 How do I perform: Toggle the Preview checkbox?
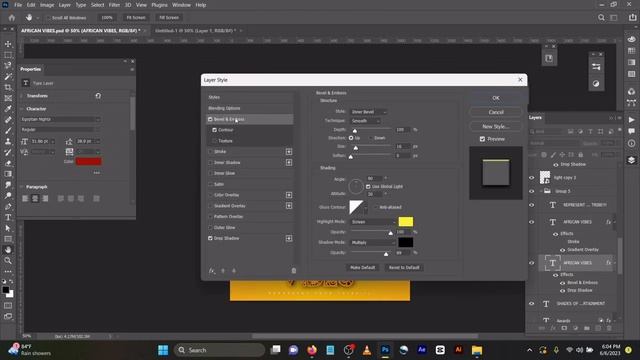482,139
